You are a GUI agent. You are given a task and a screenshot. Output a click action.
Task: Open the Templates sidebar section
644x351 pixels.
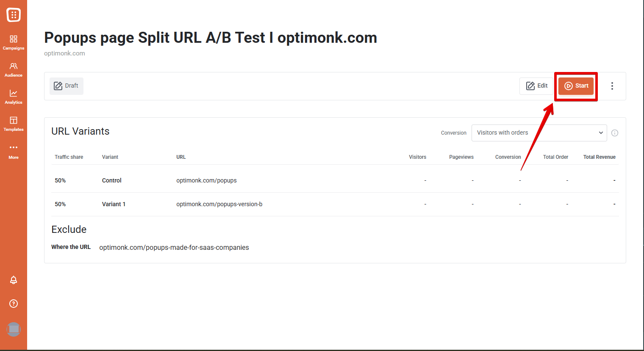(14, 124)
